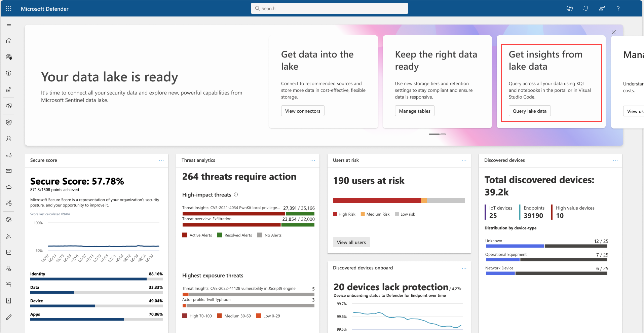
Task: Click the pencil customize navigation icon
Action: click(x=9, y=317)
